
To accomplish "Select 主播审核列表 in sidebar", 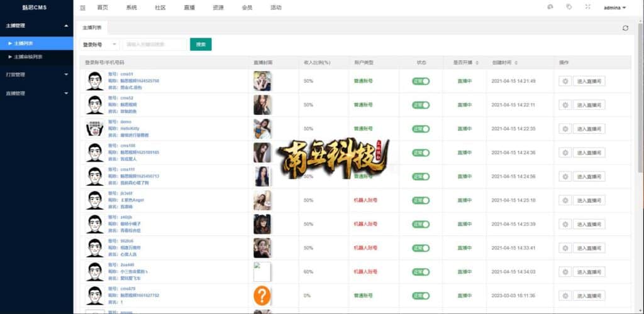I will point(36,57).
